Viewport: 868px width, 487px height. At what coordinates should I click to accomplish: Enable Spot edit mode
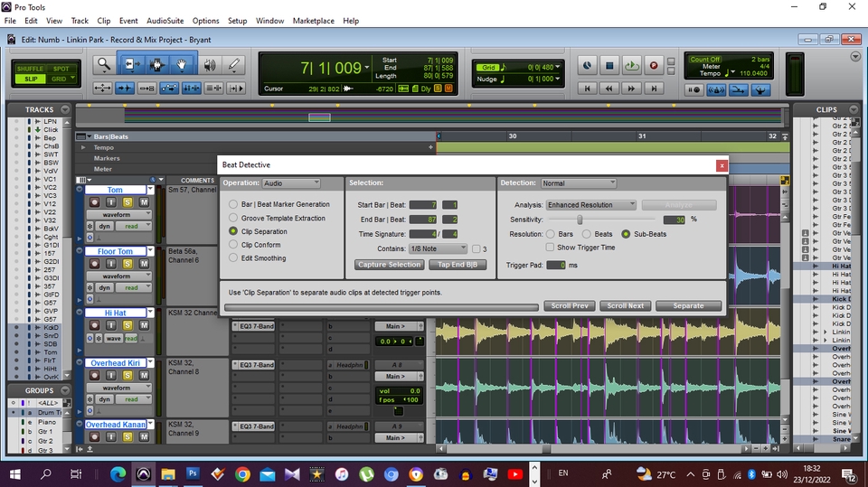(61, 69)
